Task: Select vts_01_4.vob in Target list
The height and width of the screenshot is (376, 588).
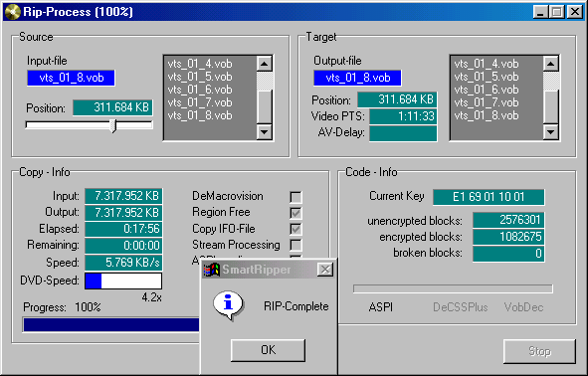Action: pos(487,64)
